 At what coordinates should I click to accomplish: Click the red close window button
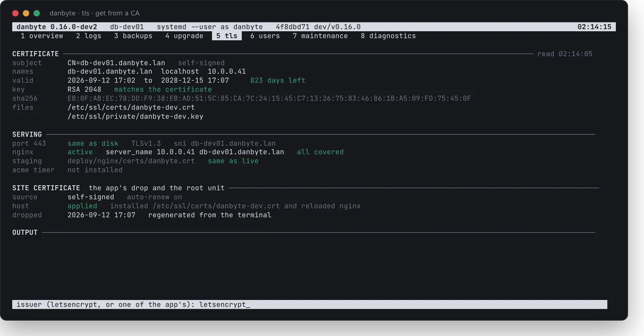click(x=15, y=13)
